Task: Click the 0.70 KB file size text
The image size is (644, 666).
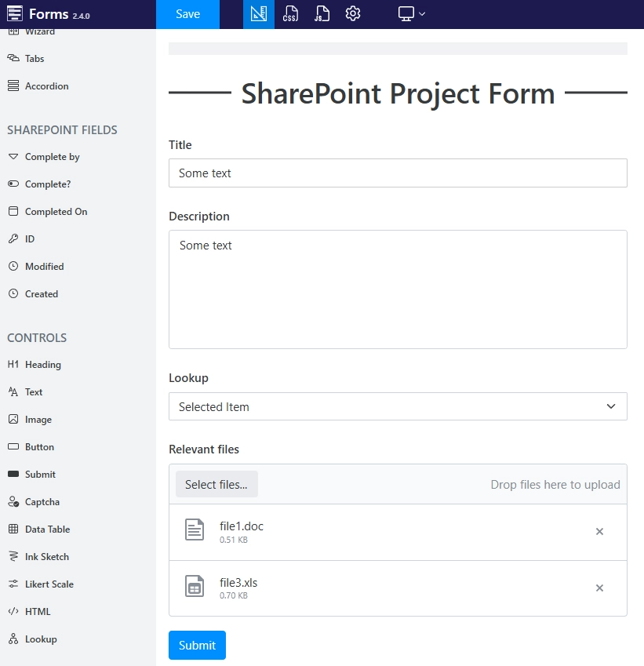Action: [x=234, y=595]
